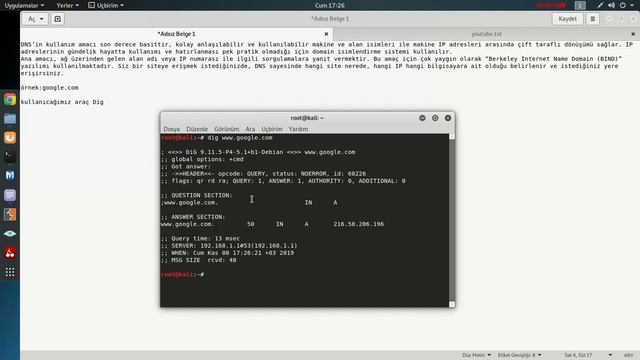Viewport: 640px width, 360px height.
Task: Open the Uçbirim top bar menu
Action: 106,5
